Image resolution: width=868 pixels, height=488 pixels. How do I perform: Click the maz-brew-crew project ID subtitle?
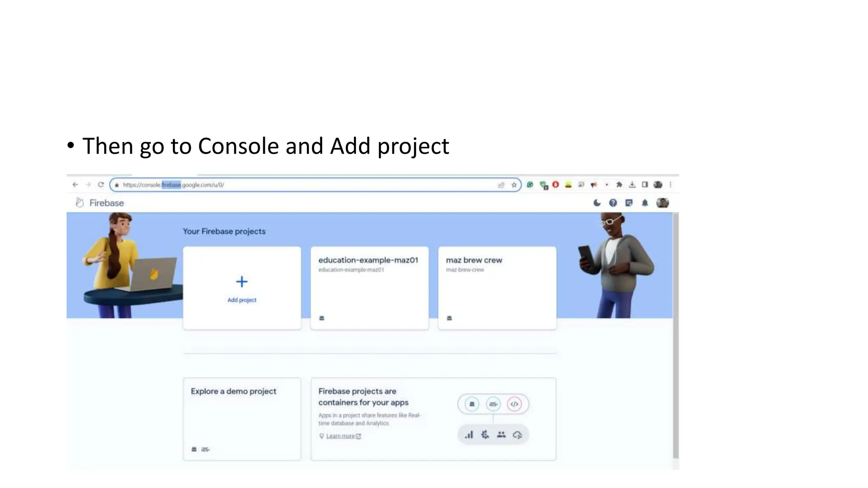[465, 270]
